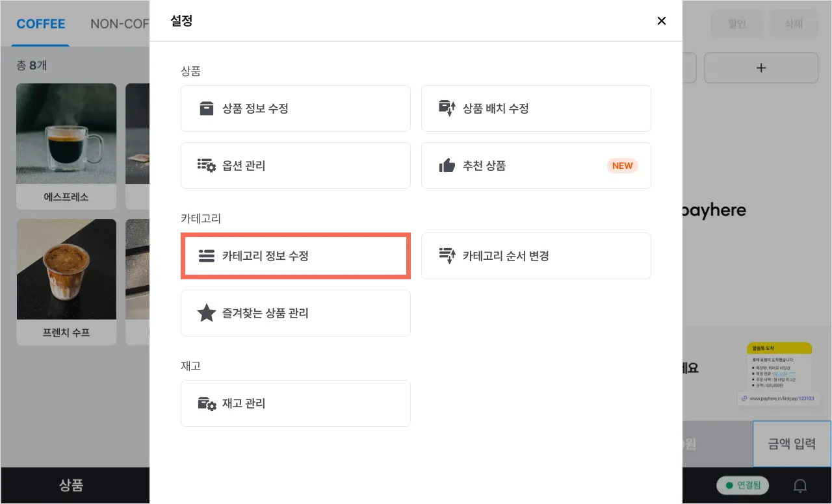832x504 pixels.
Task: Select the 프렌치 수프 product thumbnail
Action: tap(66, 270)
